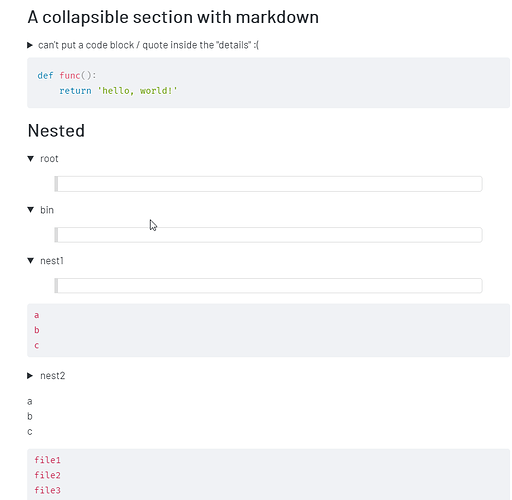Expand the nest2 section triangle
512x500 pixels.
[x=30, y=376]
